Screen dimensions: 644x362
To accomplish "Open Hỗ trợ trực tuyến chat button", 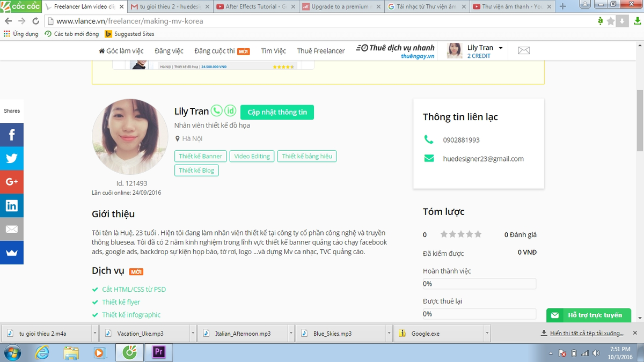I will (588, 315).
